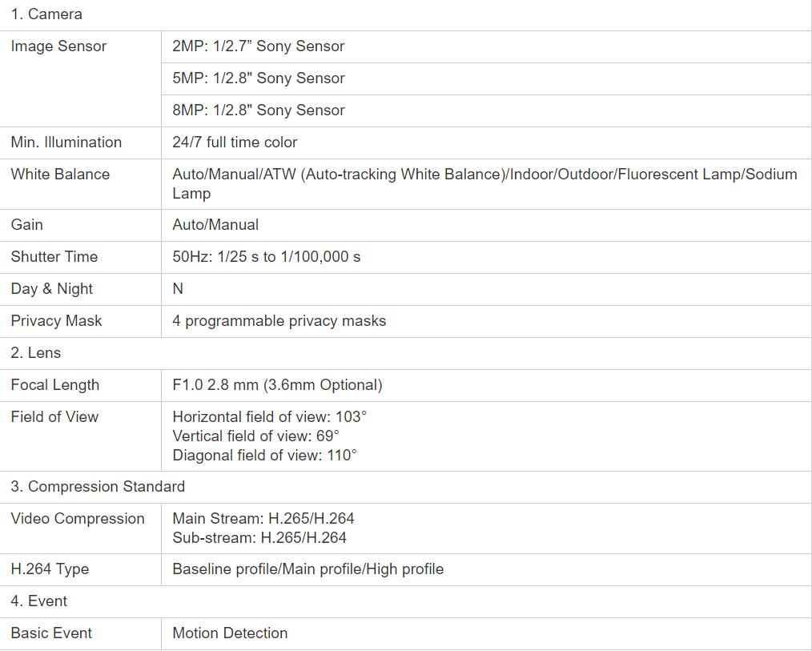Click the 'Auto/Manual' Gain value
The height and width of the screenshot is (651, 812).
215,225
